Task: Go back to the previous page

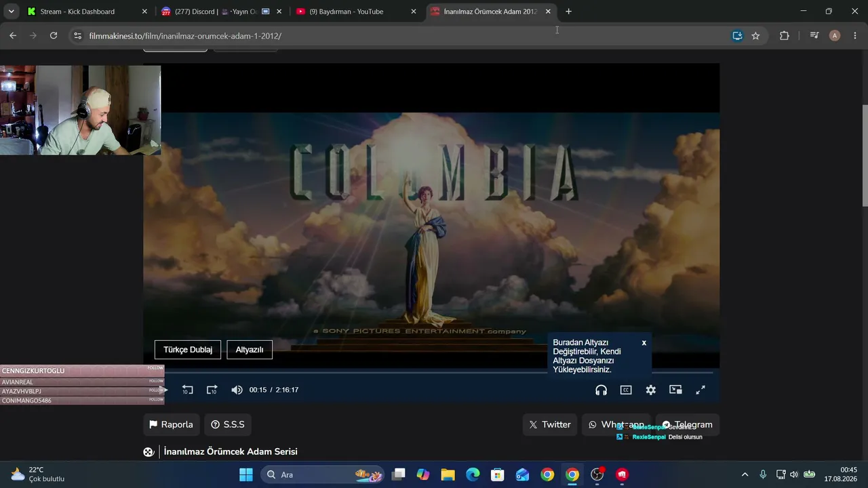Action: (x=13, y=35)
